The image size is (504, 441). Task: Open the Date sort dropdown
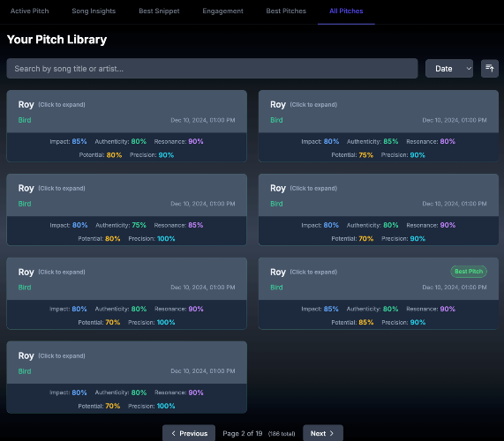tap(449, 69)
